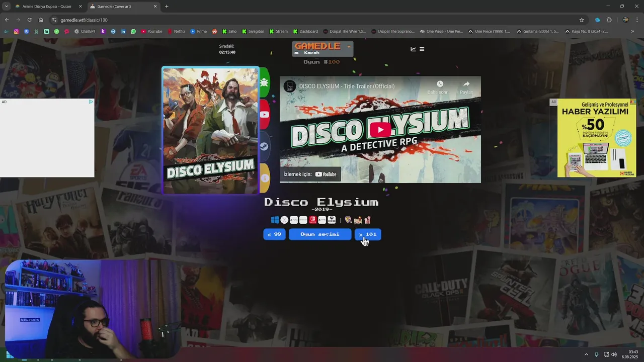Viewport: 644px width, 362px height.
Task: Click the Oyun seçimi button
Action: 320,234
